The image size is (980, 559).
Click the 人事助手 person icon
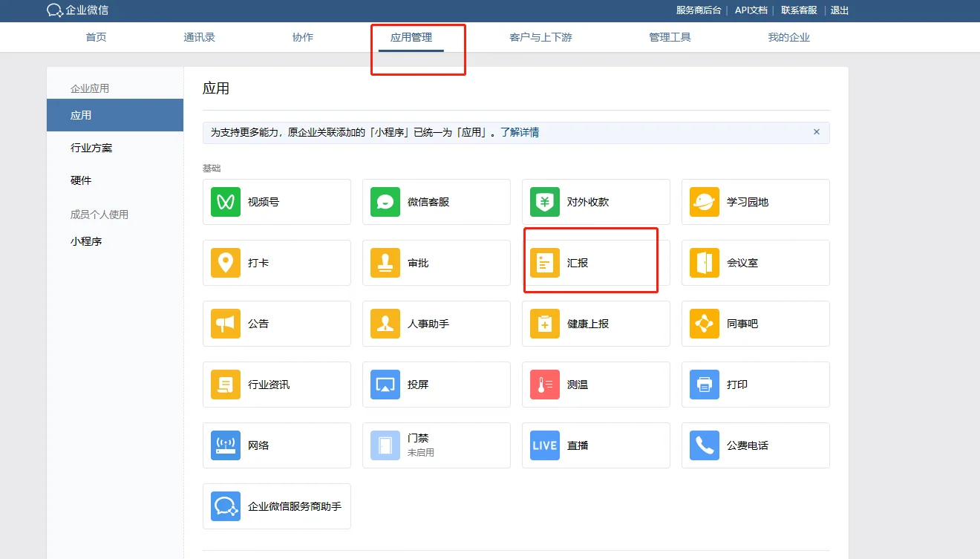click(x=385, y=324)
